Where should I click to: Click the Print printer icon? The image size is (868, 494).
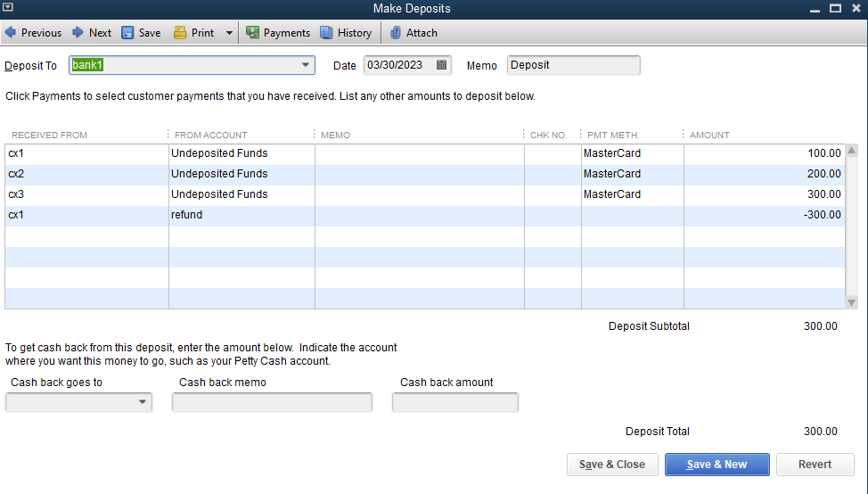pos(180,33)
